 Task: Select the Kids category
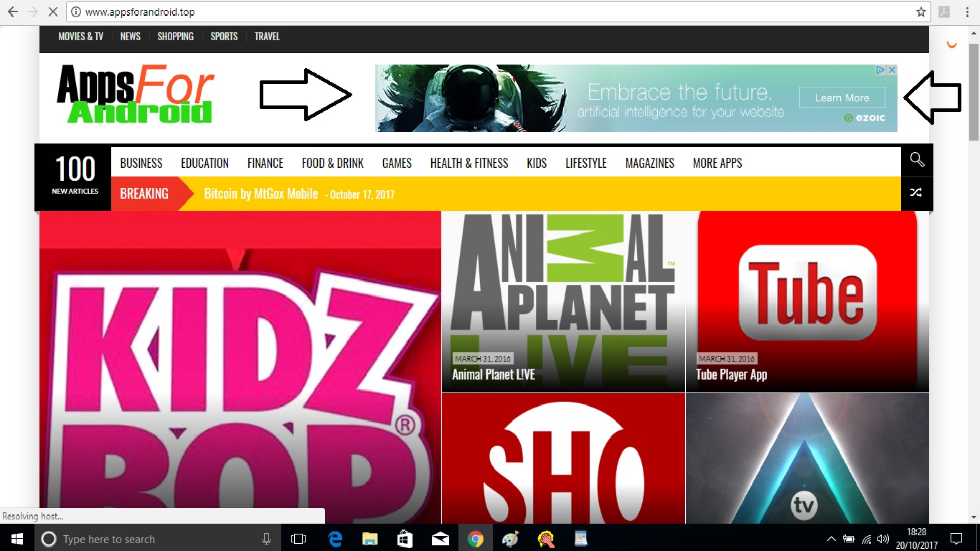click(x=537, y=163)
